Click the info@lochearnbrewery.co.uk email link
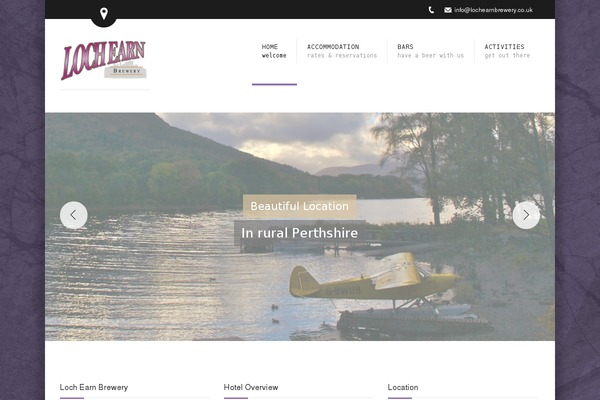 tap(493, 10)
